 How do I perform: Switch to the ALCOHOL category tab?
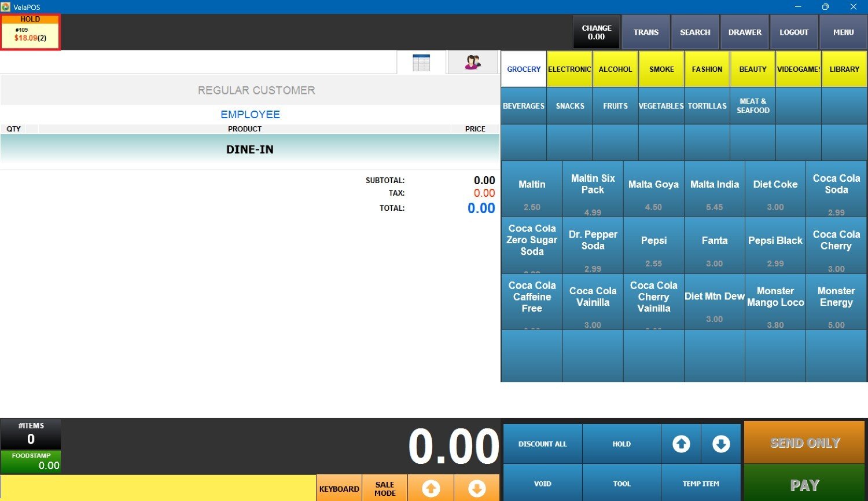615,69
